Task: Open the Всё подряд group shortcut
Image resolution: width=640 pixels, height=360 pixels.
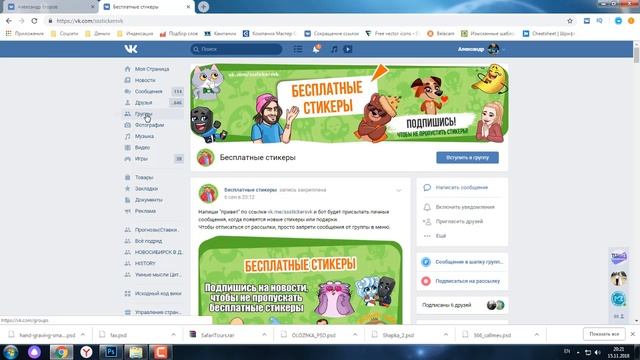Action: tap(148, 241)
